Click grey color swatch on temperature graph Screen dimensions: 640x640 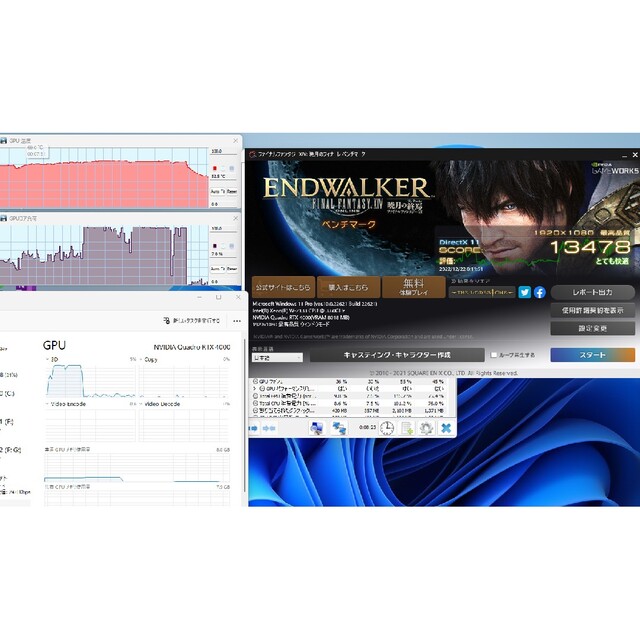[231, 169]
